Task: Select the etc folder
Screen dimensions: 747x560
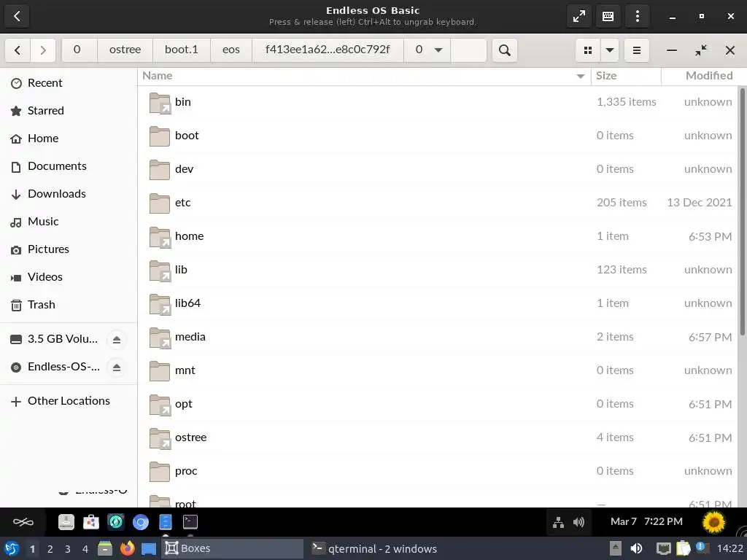Action: [x=438, y=203]
